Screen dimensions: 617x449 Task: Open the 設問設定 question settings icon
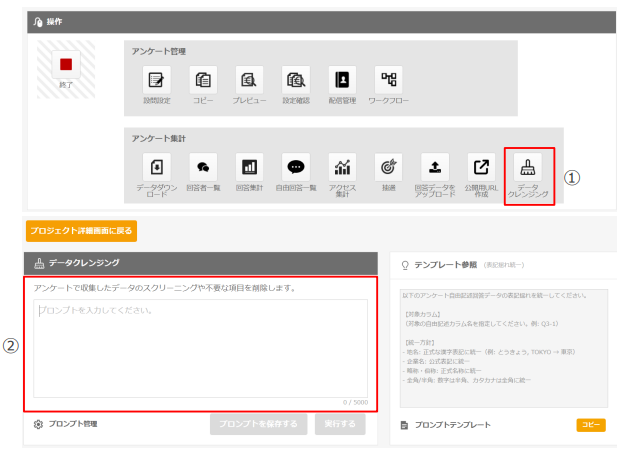point(157,80)
